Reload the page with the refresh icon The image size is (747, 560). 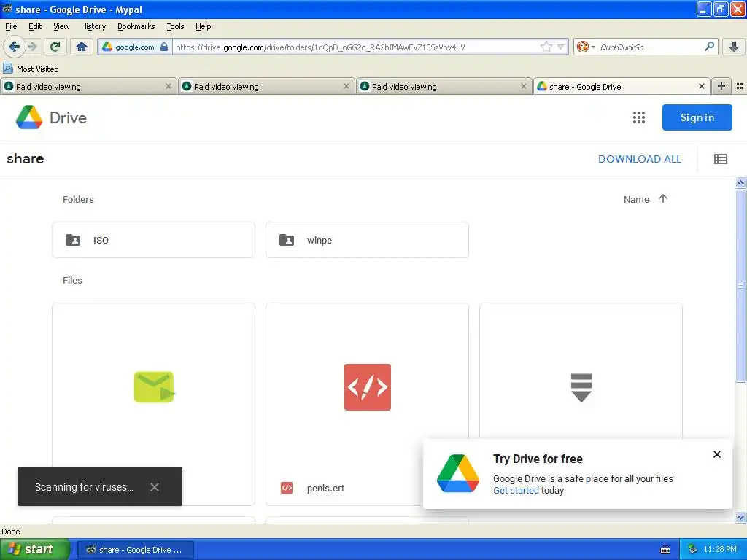tap(55, 47)
